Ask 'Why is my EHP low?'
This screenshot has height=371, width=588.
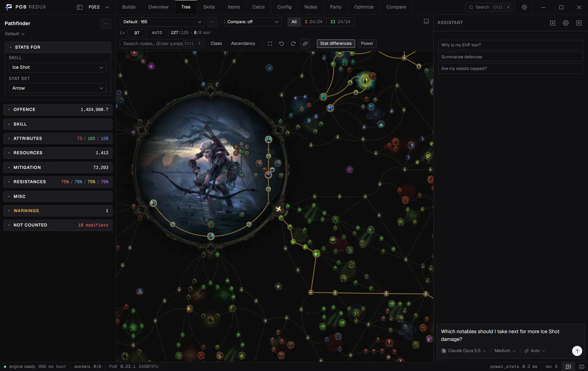pos(510,45)
